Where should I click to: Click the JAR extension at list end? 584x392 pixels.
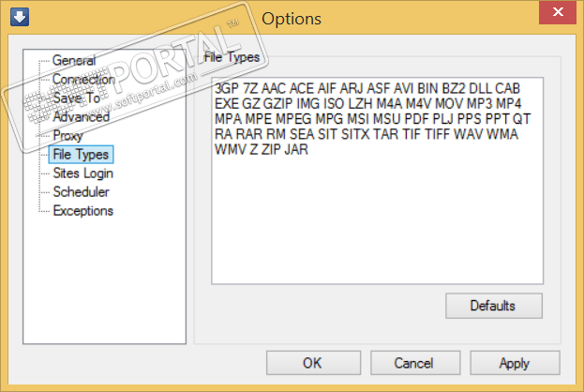pyautogui.click(x=297, y=149)
